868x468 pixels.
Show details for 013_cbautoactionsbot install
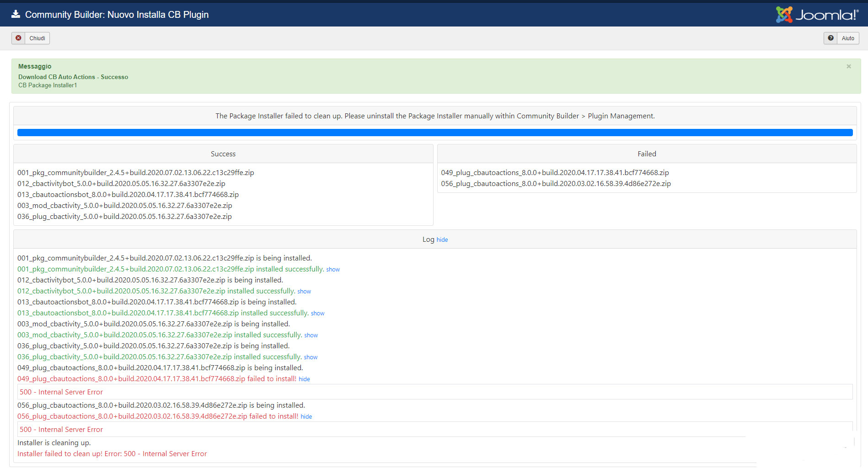pos(318,314)
